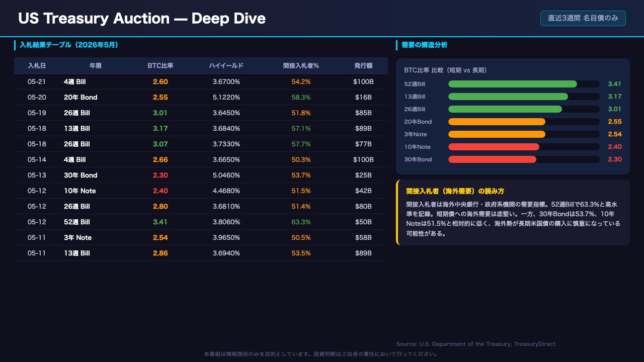This screenshot has width=644, height=362.
Task: Click the $25B issue amount cell
Action: click(x=363, y=175)
